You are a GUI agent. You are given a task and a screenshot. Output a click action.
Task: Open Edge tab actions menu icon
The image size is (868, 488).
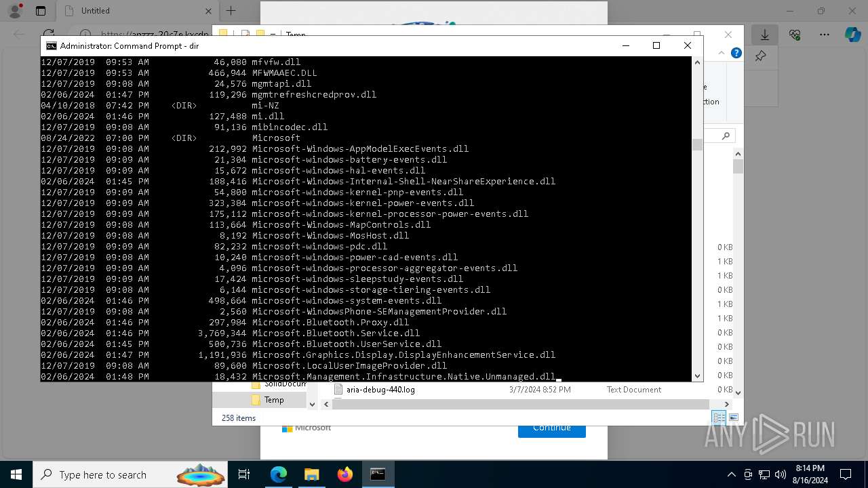pyautogui.click(x=41, y=11)
